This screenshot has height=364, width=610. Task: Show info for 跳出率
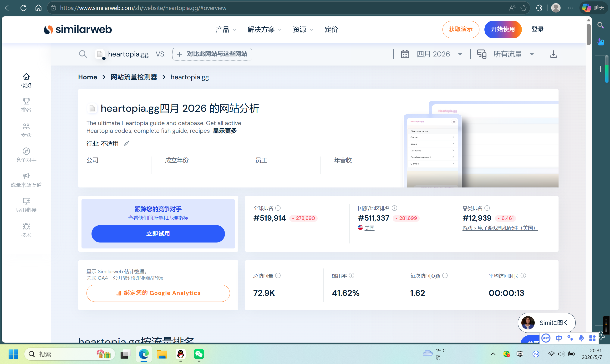tap(351, 275)
